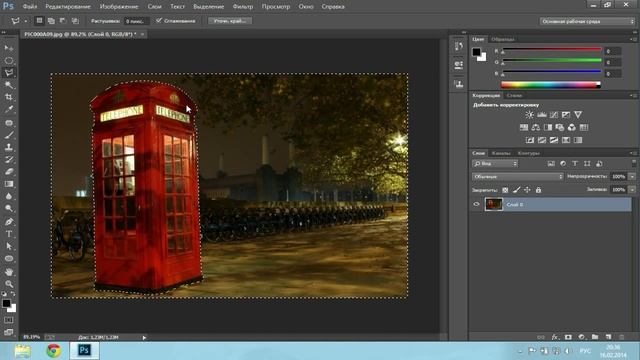
Task: Click the foreground color swatch in Color panel
Action: (x=476, y=52)
